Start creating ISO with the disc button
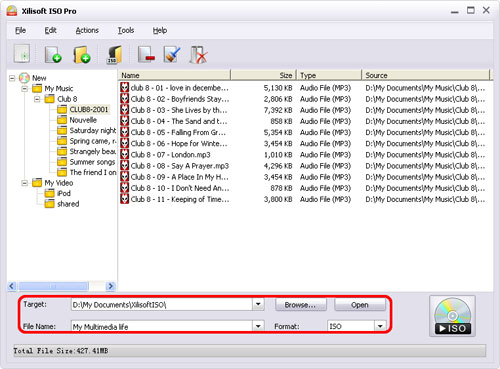500x369 pixels. point(452,316)
